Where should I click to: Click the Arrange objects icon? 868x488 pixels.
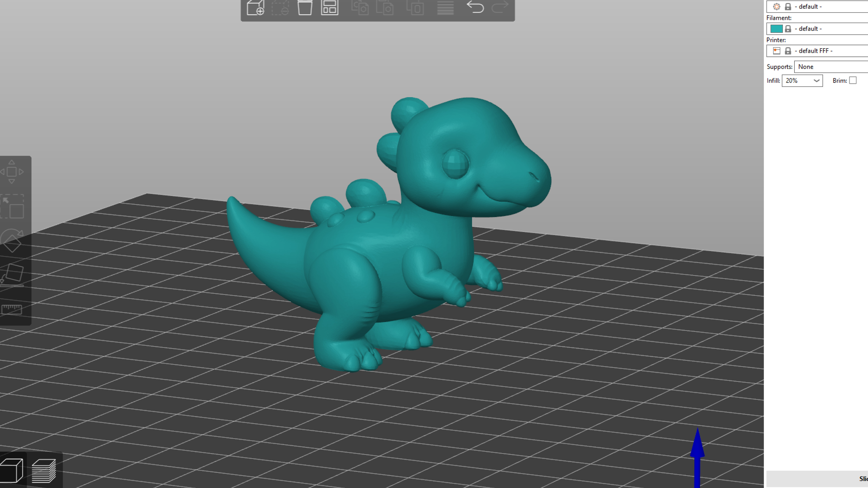[329, 7]
